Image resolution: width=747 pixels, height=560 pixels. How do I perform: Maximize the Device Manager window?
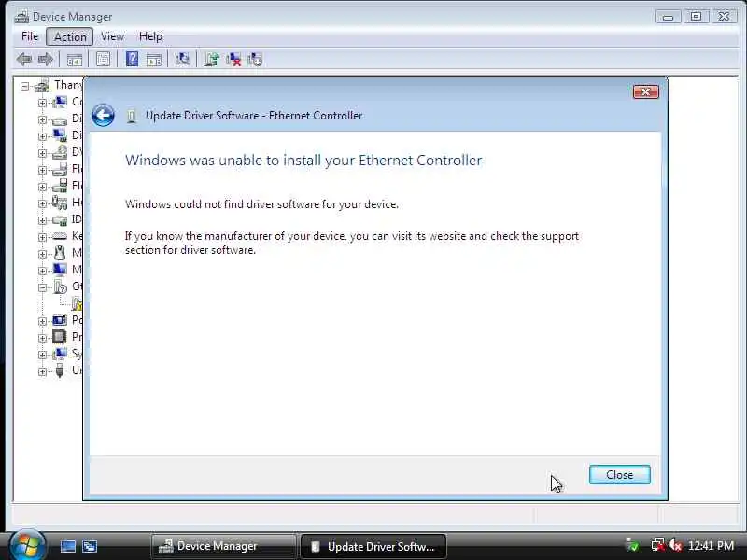click(696, 17)
